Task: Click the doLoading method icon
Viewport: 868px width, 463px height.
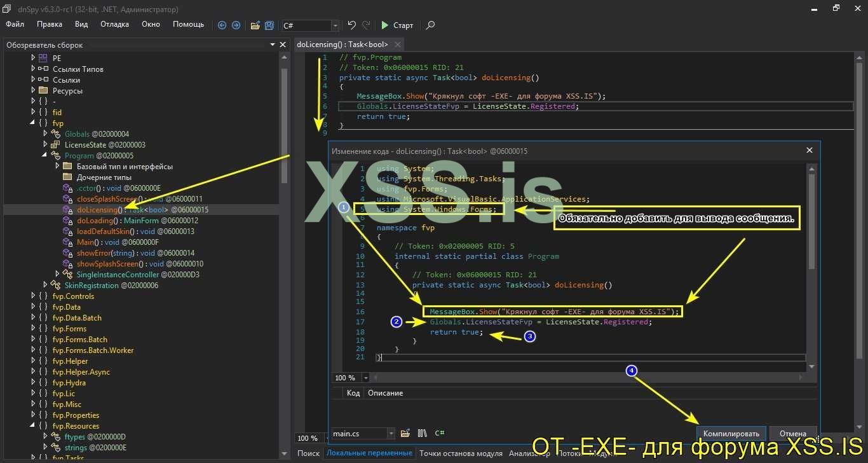Action: coord(67,220)
